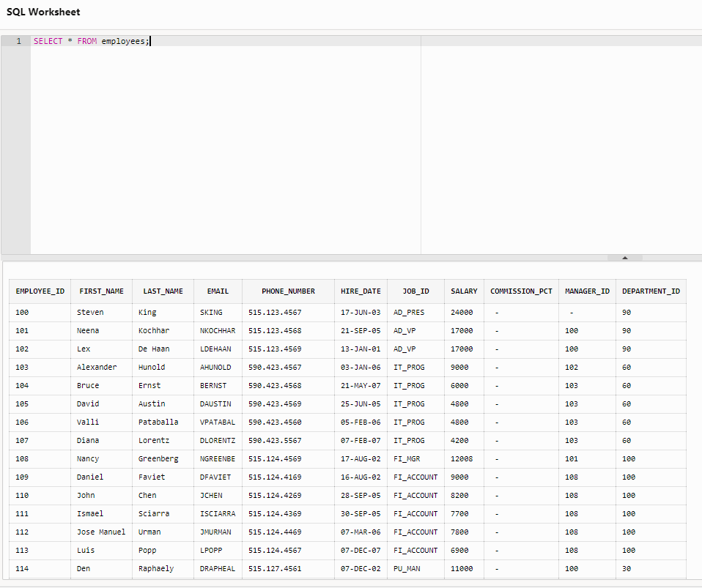Select hire date 30-SEP-05
The width and height of the screenshot is (702, 588).
point(361,514)
